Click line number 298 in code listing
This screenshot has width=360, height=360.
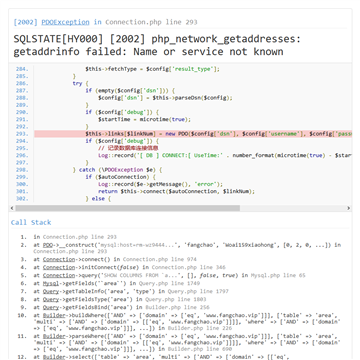22,170
